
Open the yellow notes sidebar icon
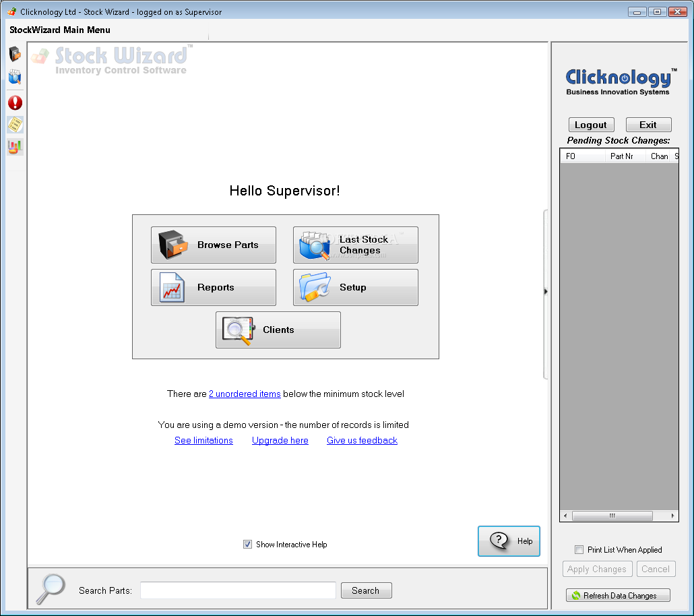click(15, 125)
